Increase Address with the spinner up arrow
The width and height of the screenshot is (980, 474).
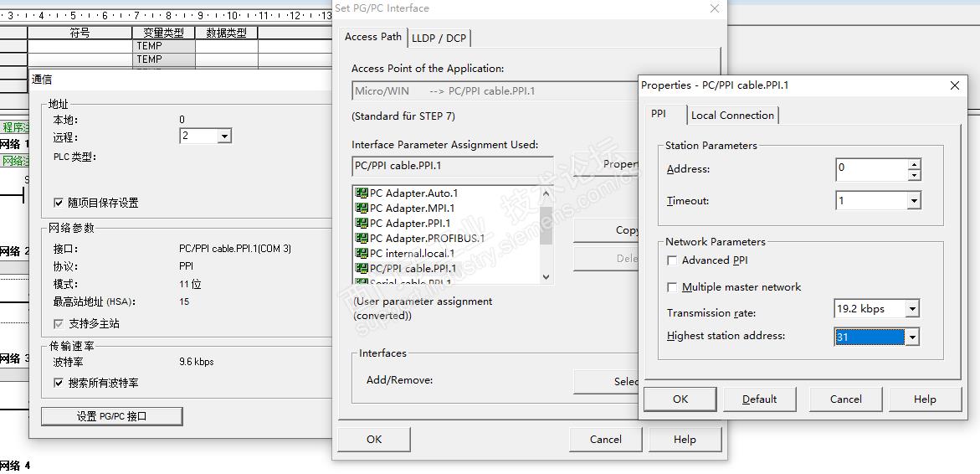tap(915, 164)
